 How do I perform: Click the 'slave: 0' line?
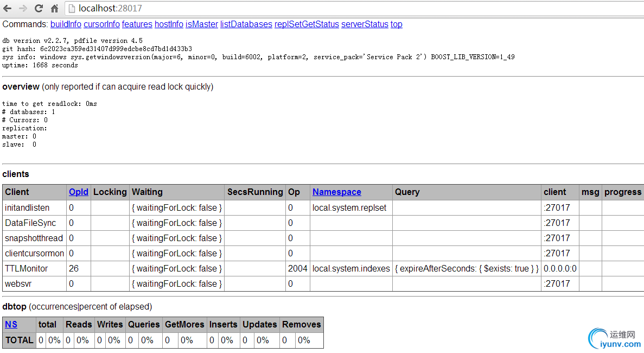(x=20, y=144)
